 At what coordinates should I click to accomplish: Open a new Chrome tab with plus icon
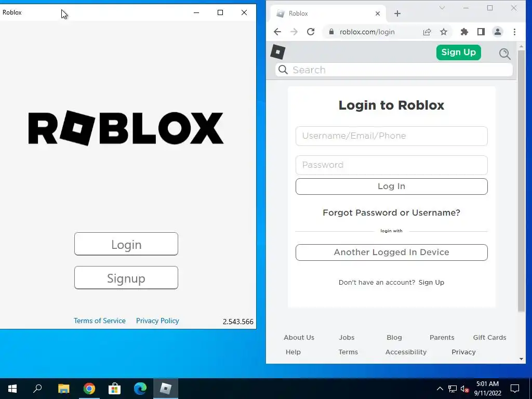coord(397,14)
